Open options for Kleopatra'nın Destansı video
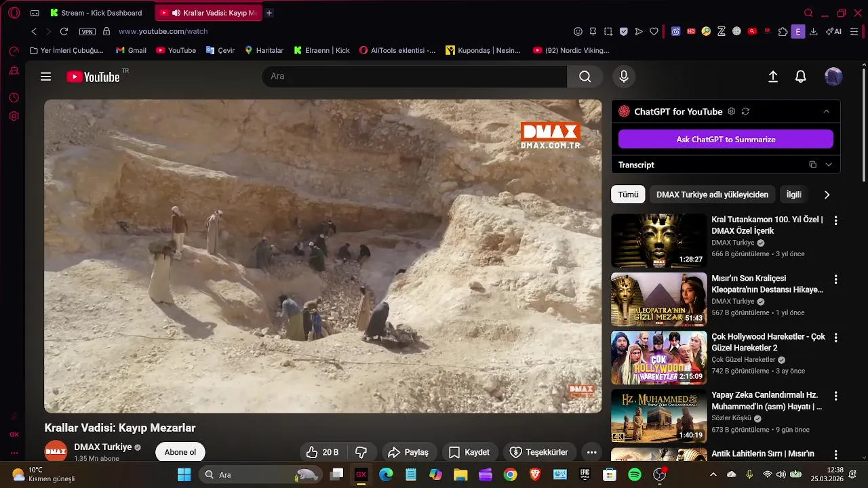Viewport: 868px width, 488px height. click(x=835, y=279)
